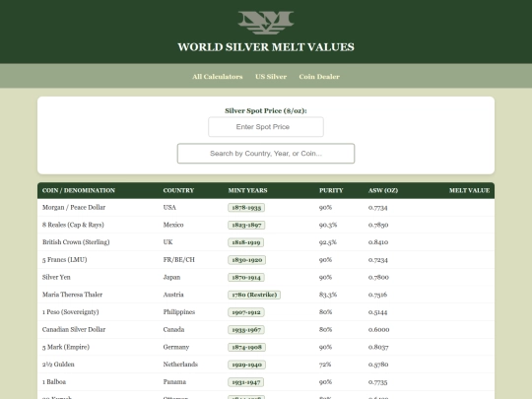Click the Canada country cell
This screenshot has height=399, width=532.
(x=173, y=329)
